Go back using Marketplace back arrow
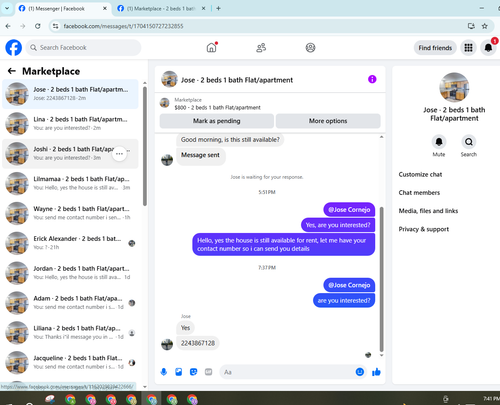 pos(12,71)
